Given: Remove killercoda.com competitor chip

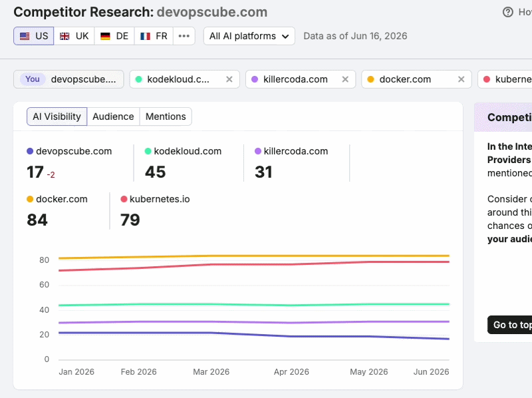Looking at the screenshot, I should pyautogui.click(x=345, y=79).
